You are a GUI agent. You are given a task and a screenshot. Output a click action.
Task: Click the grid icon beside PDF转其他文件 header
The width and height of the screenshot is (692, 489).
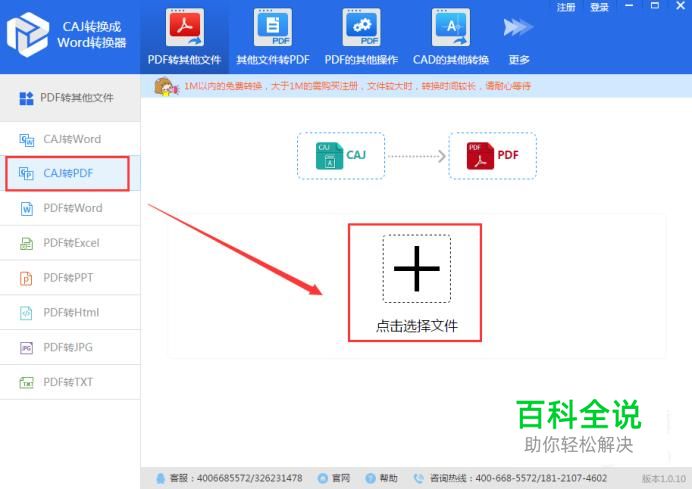pyautogui.click(x=26, y=98)
